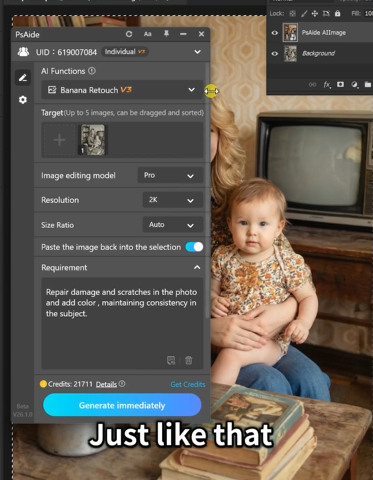Collapse the Requirement section with its chevron
Screen dimensions: 373x480
tap(197, 267)
